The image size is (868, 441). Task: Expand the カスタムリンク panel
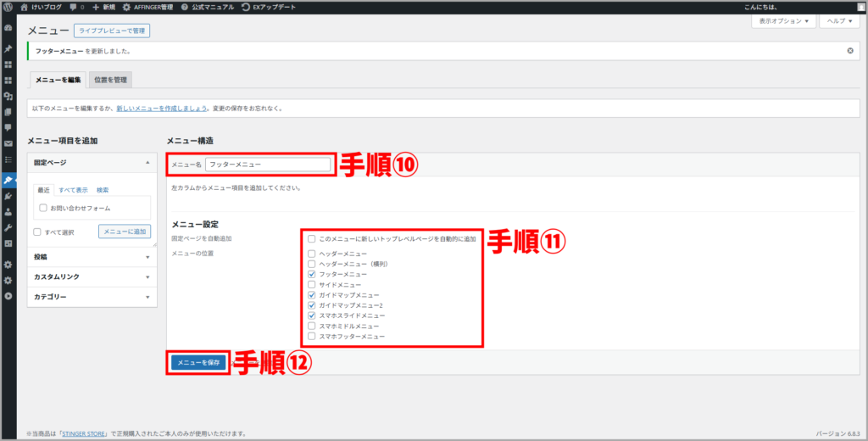91,276
